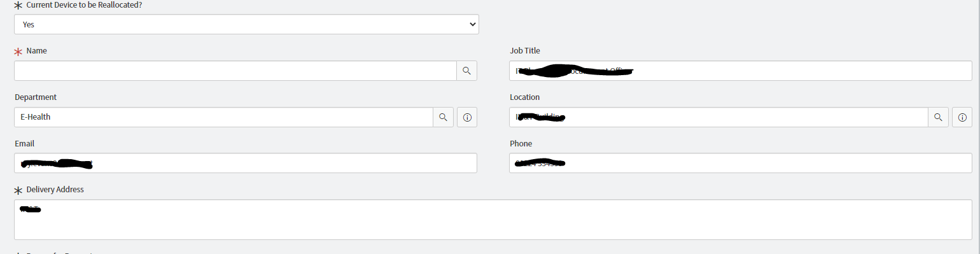Open the Location lookup magnifier icon
980x254 pixels.
tap(938, 117)
